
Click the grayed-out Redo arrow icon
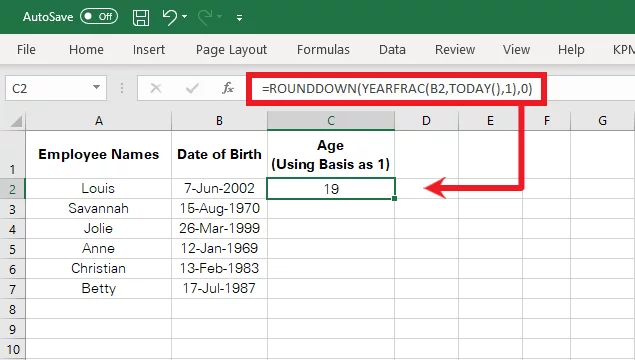click(x=205, y=17)
